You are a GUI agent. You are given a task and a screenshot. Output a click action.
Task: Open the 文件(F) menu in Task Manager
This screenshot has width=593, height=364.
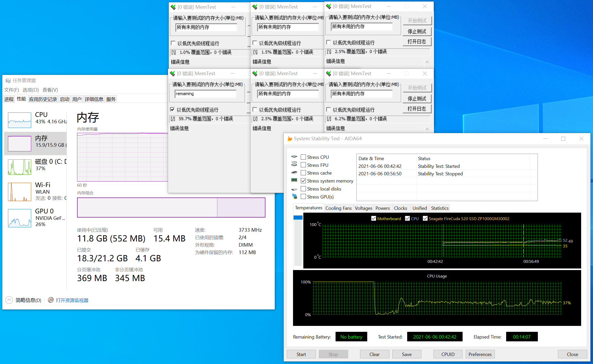pos(11,90)
